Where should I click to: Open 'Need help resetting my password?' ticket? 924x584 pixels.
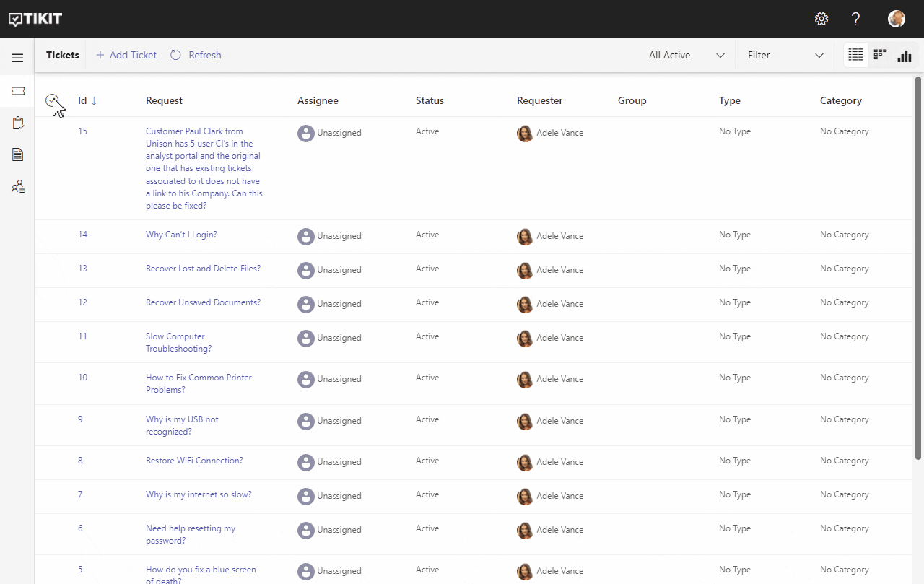(191, 535)
